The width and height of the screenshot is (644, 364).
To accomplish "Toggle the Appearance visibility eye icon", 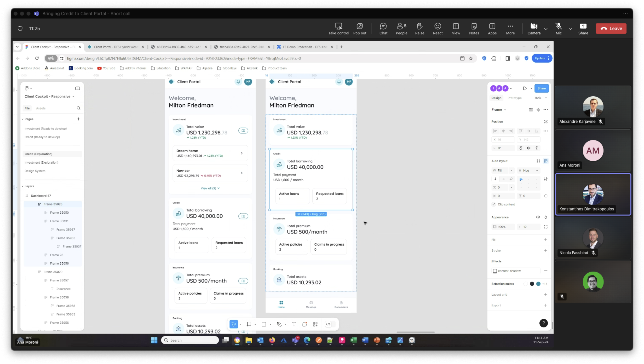I will point(538,217).
